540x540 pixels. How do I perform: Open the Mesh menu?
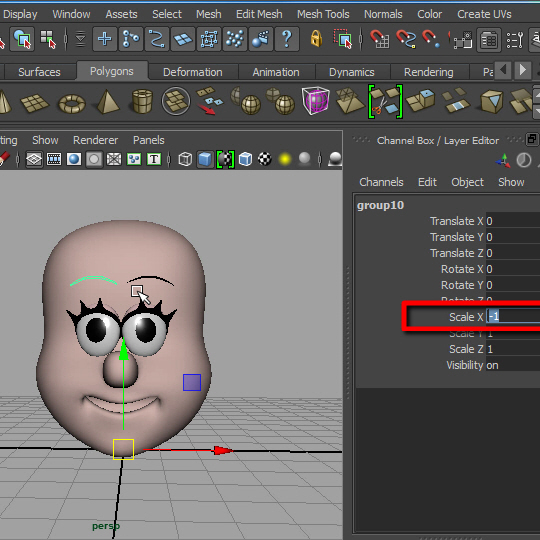208,14
